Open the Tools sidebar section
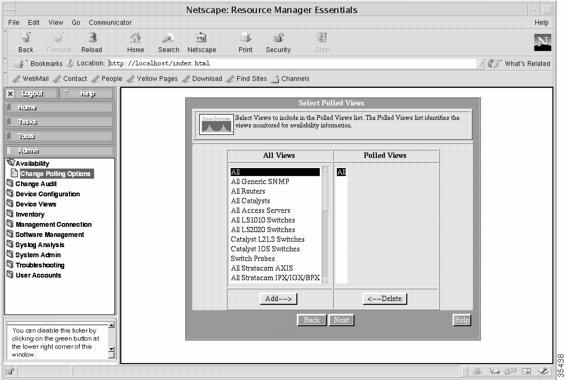 60,136
